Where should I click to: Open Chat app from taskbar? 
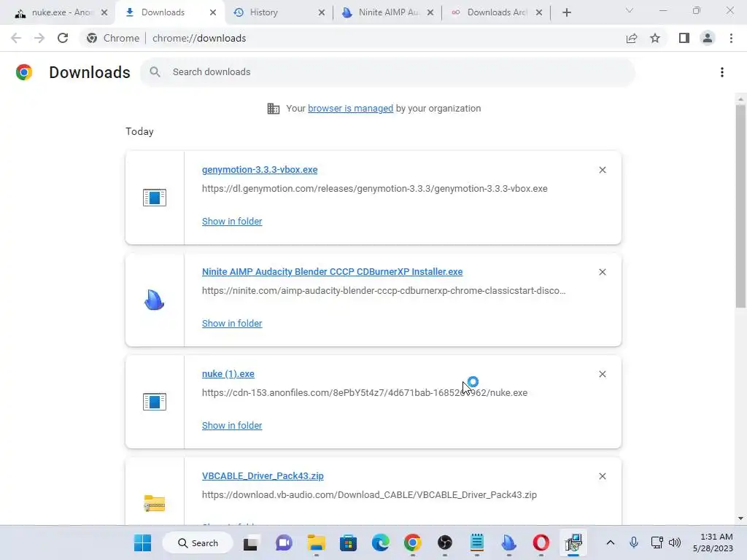point(284,542)
